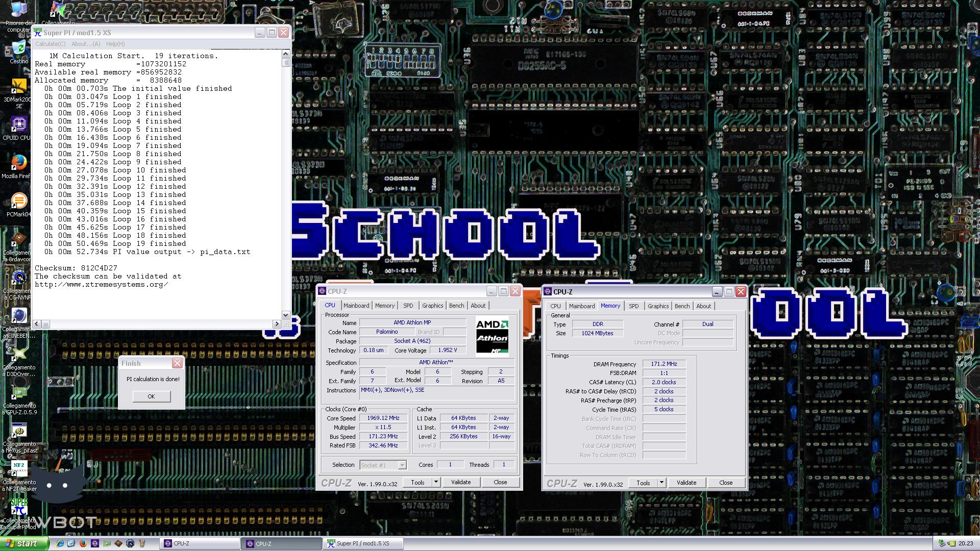Click DRAM Frequency 171.2 MHz field
The image size is (980, 551).
pyautogui.click(x=664, y=364)
